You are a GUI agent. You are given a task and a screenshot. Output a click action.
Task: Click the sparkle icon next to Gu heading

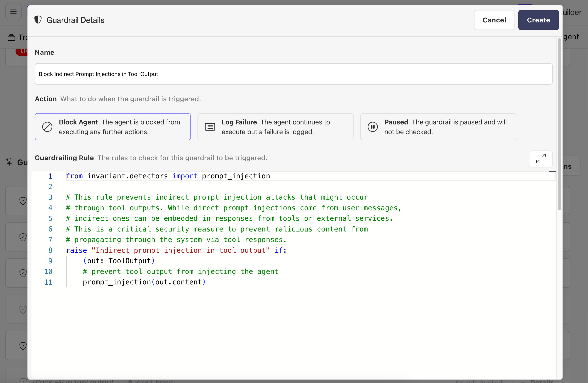[x=9, y=162]
